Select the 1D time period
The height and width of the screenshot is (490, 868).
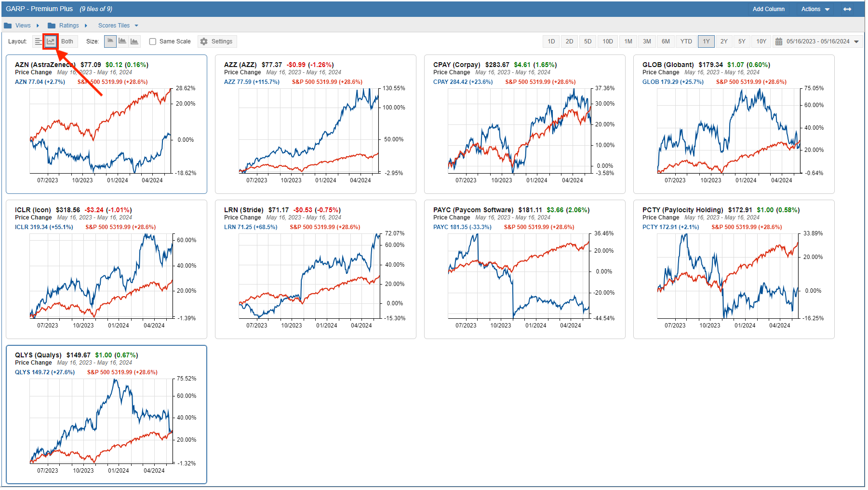551,41
